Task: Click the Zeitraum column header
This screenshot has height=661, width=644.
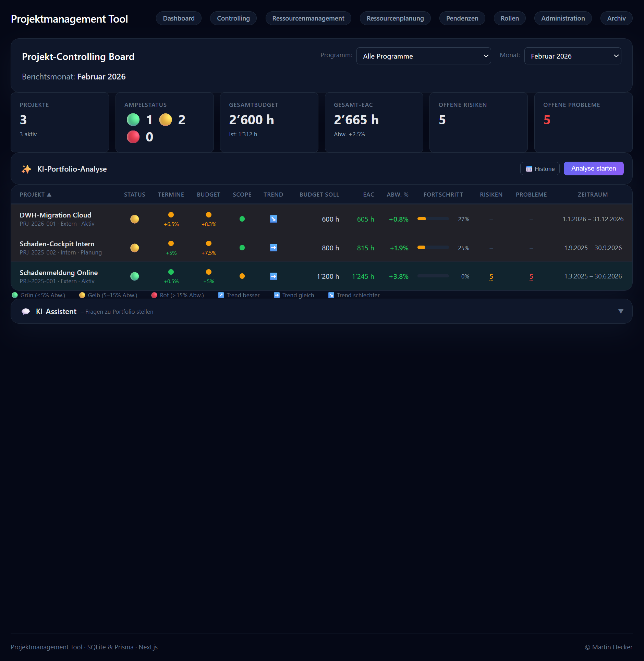Action: click(593, 195)
